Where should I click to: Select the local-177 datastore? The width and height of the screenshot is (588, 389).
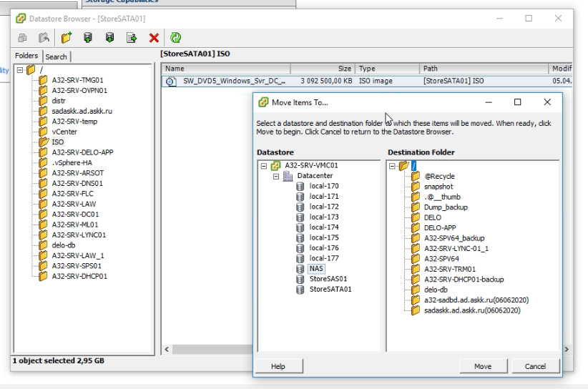[324, 258]
